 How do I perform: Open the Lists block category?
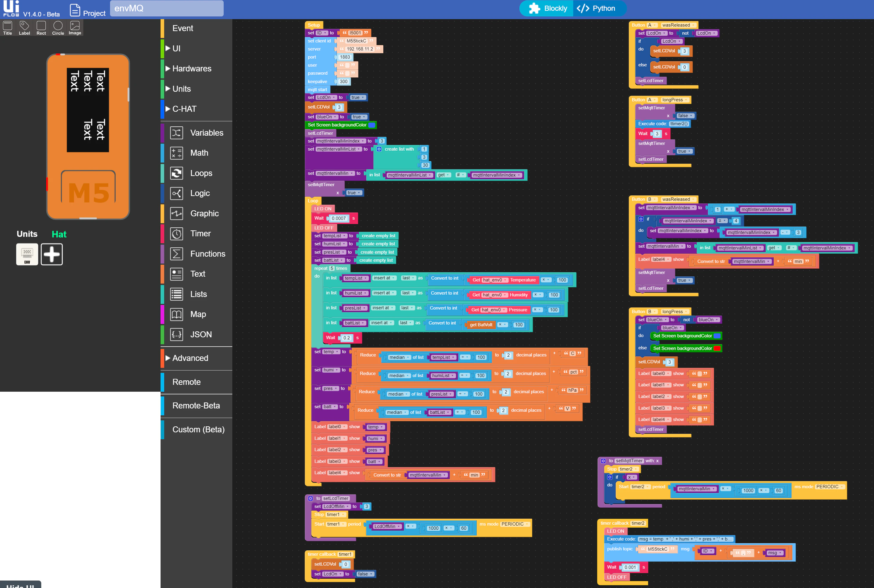[x=197, y=294]
